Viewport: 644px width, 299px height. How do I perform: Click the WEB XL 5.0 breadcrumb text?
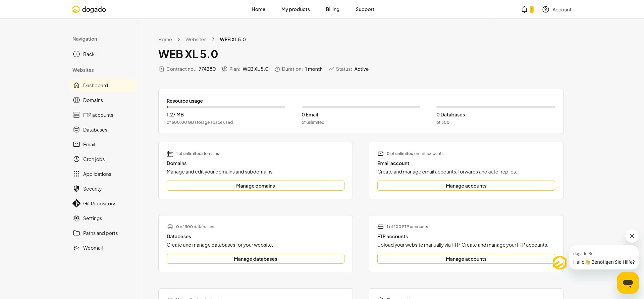click(x=233, y=40)
